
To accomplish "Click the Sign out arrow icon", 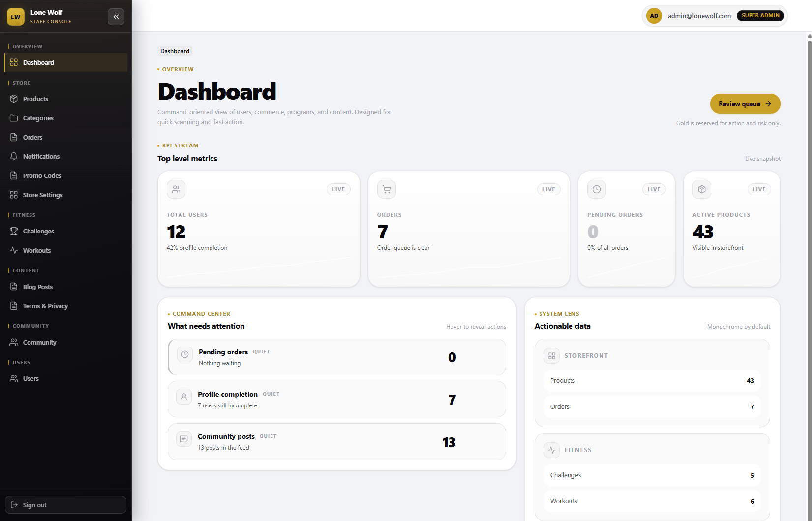I will [14, 505].
